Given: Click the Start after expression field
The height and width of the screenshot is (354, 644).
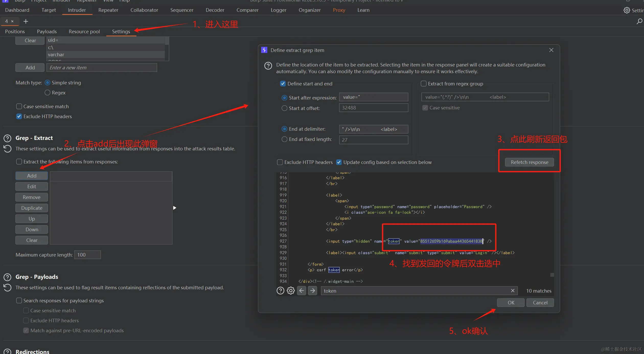Looking at the screenshot, I should point(374,97).
